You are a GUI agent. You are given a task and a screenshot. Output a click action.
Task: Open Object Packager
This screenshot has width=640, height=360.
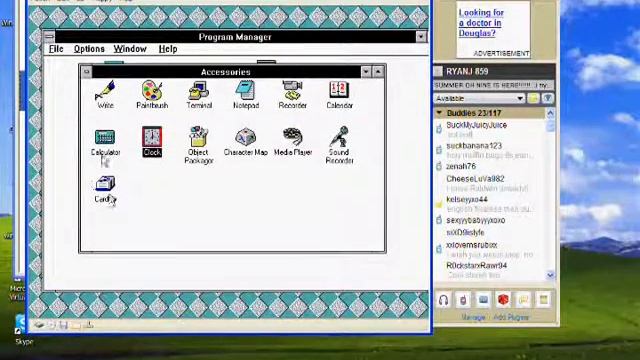coord(199,145)
